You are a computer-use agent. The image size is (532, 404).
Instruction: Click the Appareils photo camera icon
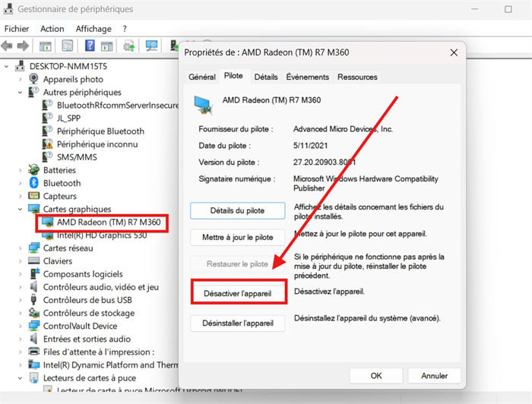coord(33,79)
